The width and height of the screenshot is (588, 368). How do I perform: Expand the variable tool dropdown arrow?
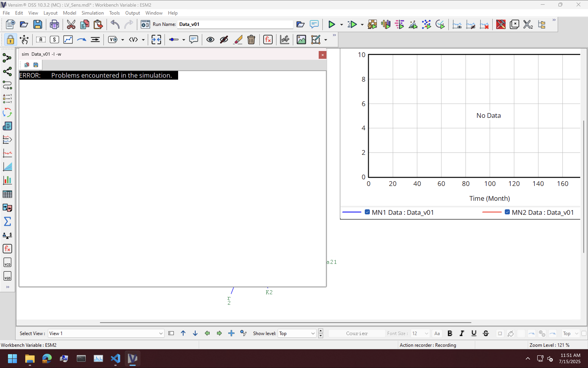pos(123,40)
